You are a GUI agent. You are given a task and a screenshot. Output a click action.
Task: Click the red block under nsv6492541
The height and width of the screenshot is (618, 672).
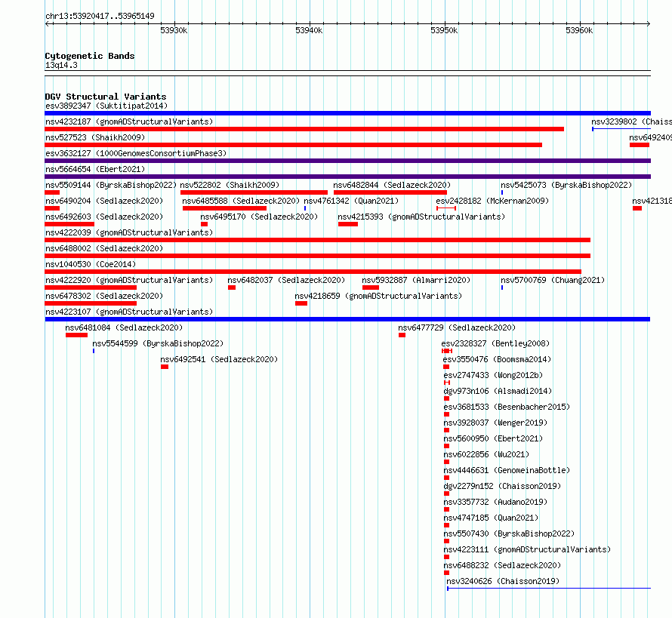pos(165,367)
